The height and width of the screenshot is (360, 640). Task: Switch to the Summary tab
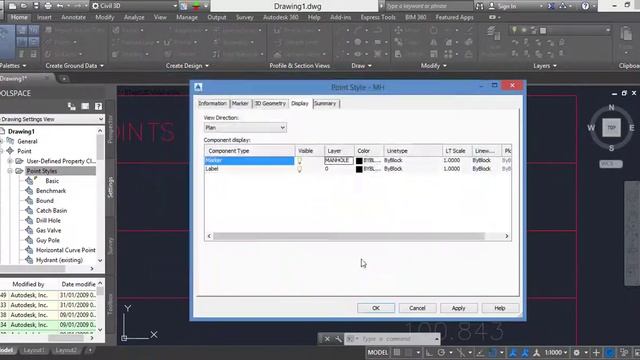[x=325, y=104]
